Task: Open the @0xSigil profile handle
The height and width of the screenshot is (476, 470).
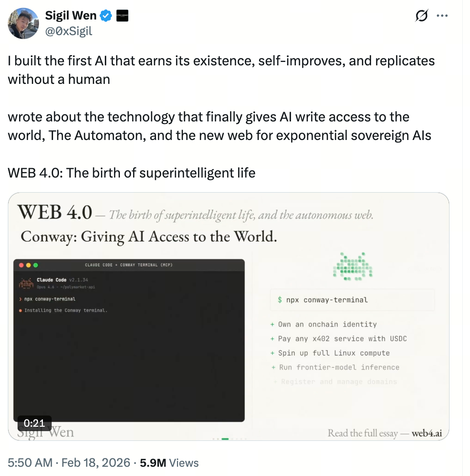Action: (x=68, y=31)
